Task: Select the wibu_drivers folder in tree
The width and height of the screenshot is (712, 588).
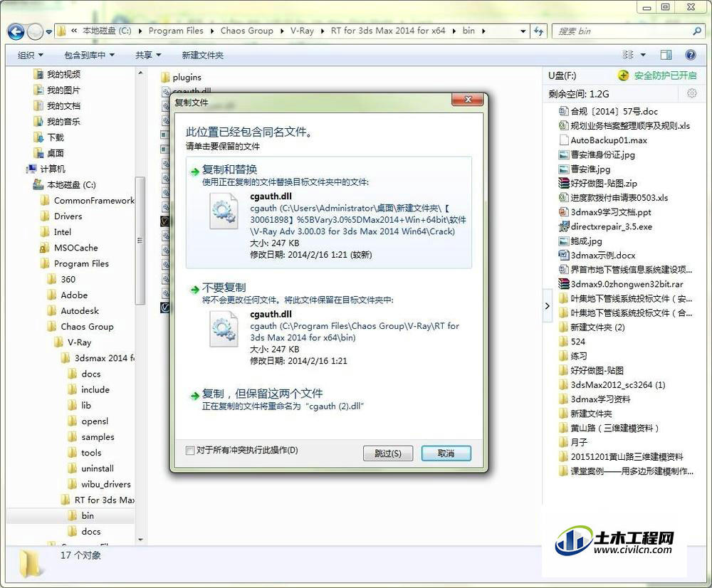Action: (105, 485)
